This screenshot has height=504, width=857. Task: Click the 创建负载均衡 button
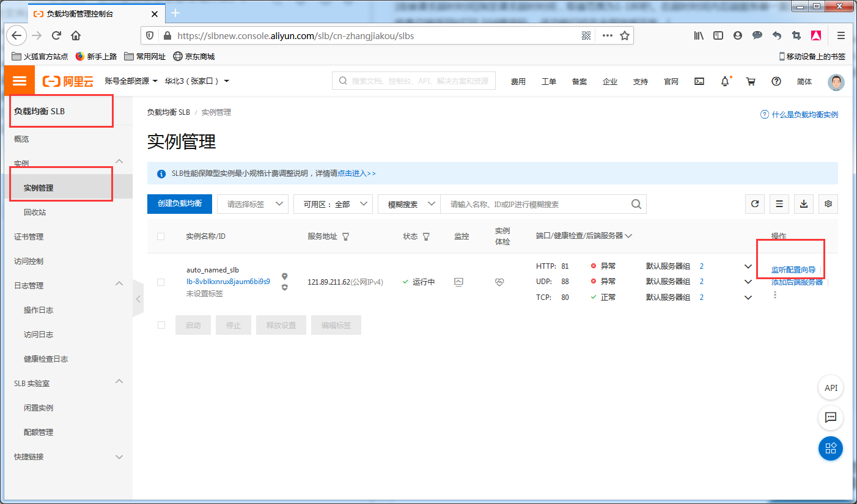coord(179,203)
